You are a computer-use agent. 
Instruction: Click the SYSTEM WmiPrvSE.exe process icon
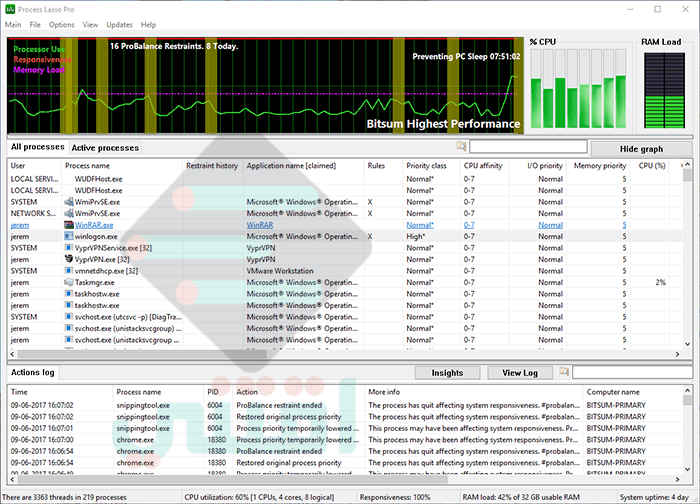[x=69, y=202]
